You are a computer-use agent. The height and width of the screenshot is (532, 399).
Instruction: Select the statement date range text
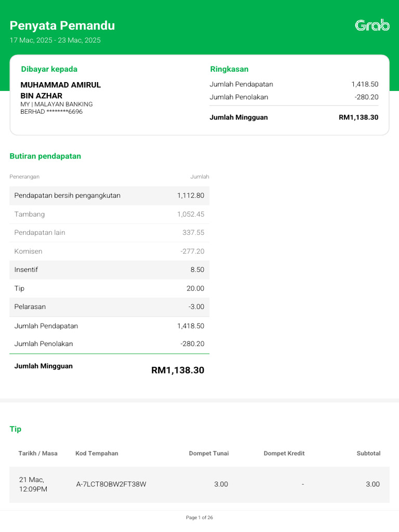(55, 40)
